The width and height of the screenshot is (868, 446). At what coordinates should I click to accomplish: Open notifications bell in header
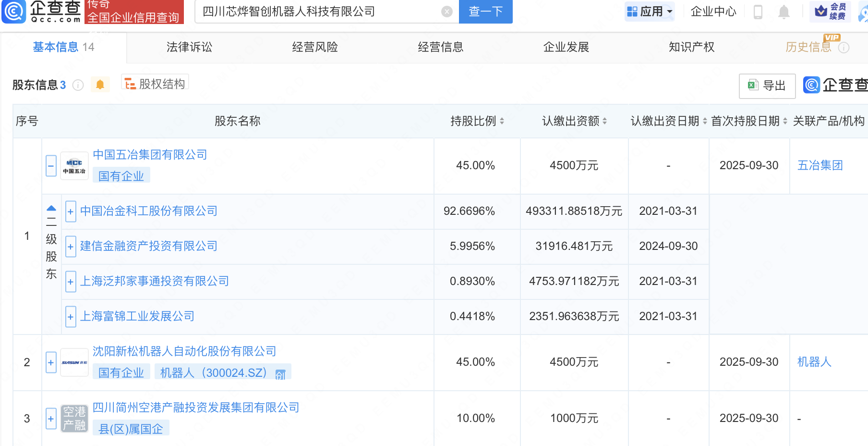click(x=784, y=12)
